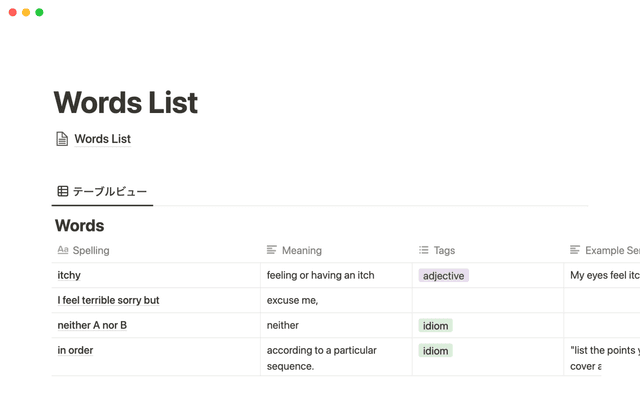Click the table view icon in tab
Image resolution: width=640 pixels, height=400 pixels.
[62, 191]
